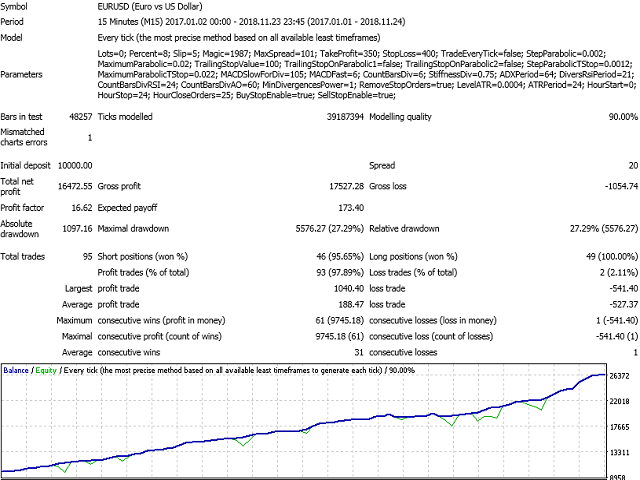Screen dimensions: 640x480
Task: Click the period value 15 Minutes (M15)
Action: (x=130, y=22)
